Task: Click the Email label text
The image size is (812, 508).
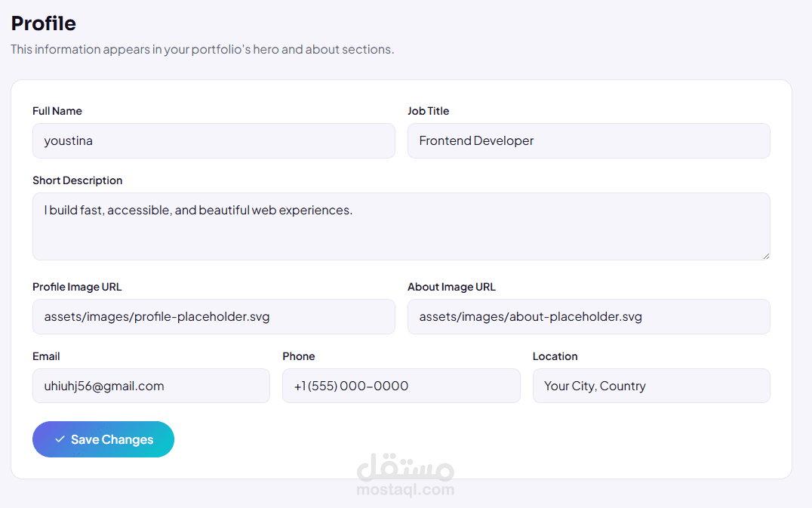Action: tap(46, 356)
